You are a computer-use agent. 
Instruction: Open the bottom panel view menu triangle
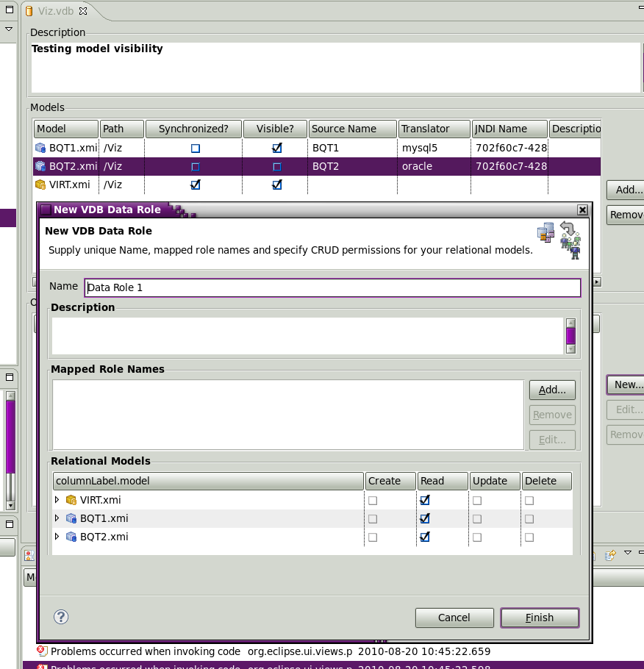627,553
